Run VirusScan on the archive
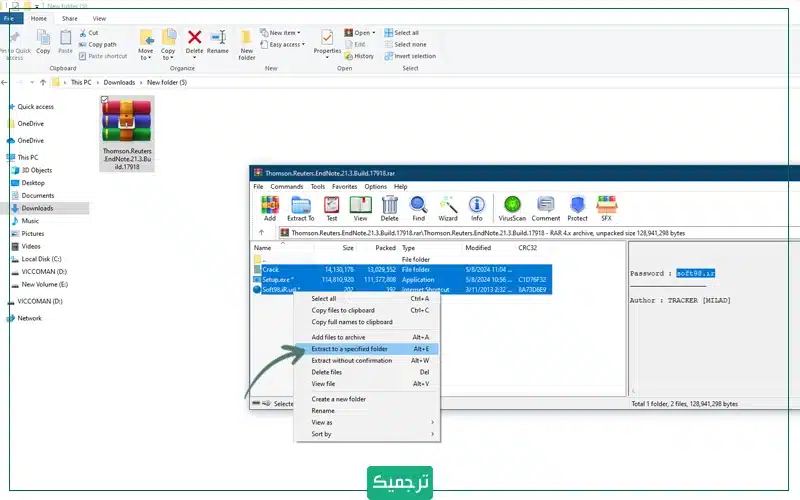This screenshot has width=800, height=500. point(512,208)
